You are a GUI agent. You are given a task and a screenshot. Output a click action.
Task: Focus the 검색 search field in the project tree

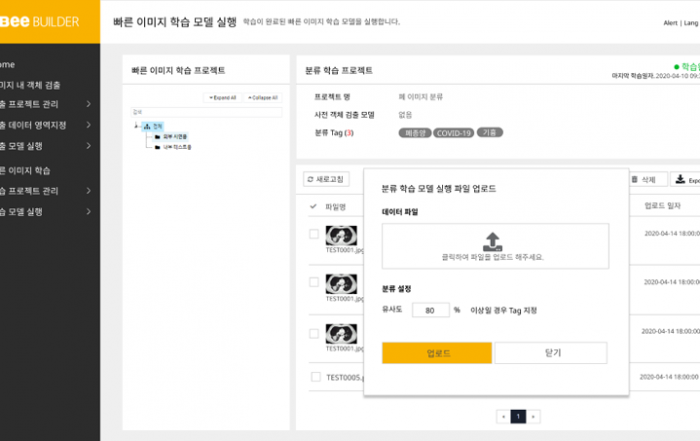click(206, 112)
